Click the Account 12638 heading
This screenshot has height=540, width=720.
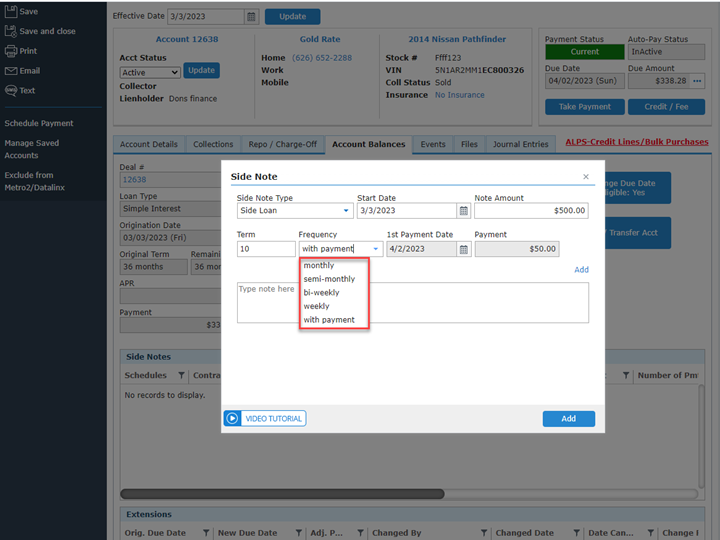click(x=187, y=39)
